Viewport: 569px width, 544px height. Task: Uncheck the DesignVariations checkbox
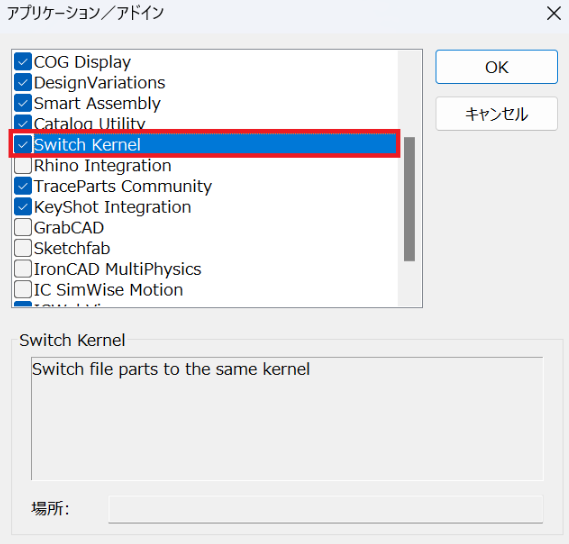22,83
